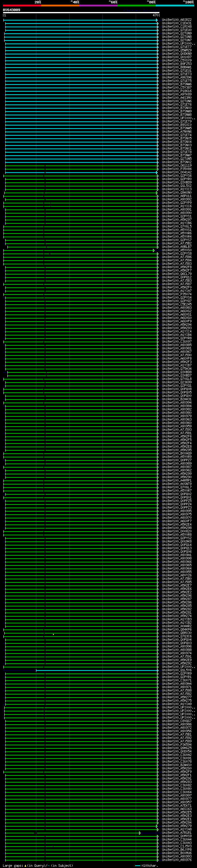Open hit UniRef100_Q71EU0

pyautogui.click(x=177, y=30)
